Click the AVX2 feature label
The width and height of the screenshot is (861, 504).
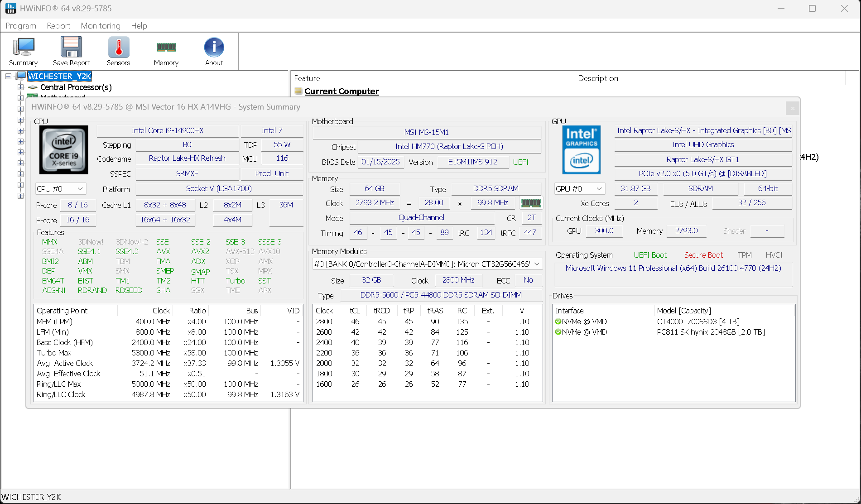(200, 251)
